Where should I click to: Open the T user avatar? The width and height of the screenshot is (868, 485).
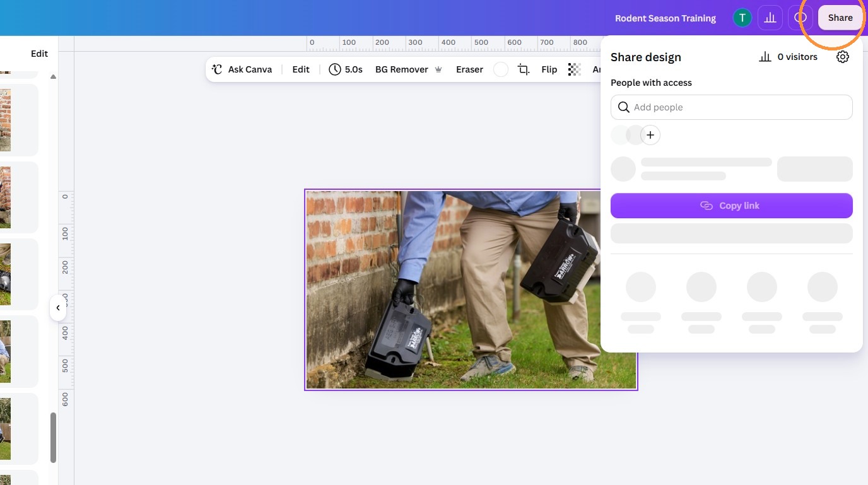coord(742,18)
